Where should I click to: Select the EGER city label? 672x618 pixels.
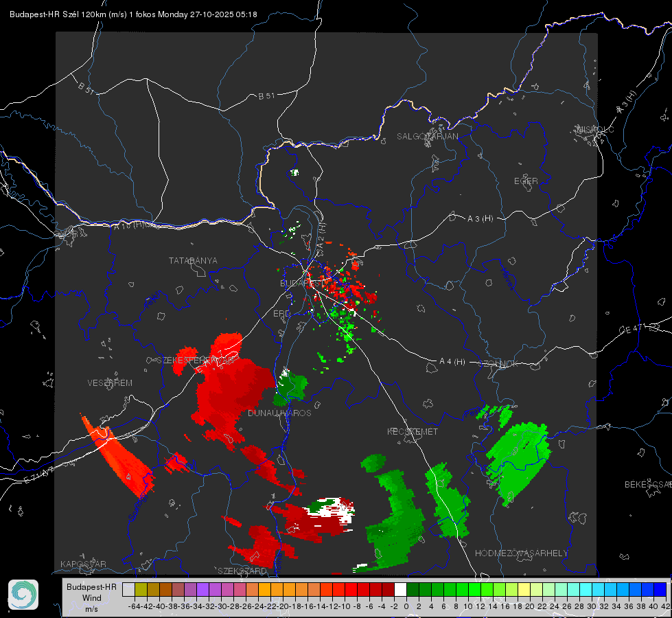tap(526, 181)
